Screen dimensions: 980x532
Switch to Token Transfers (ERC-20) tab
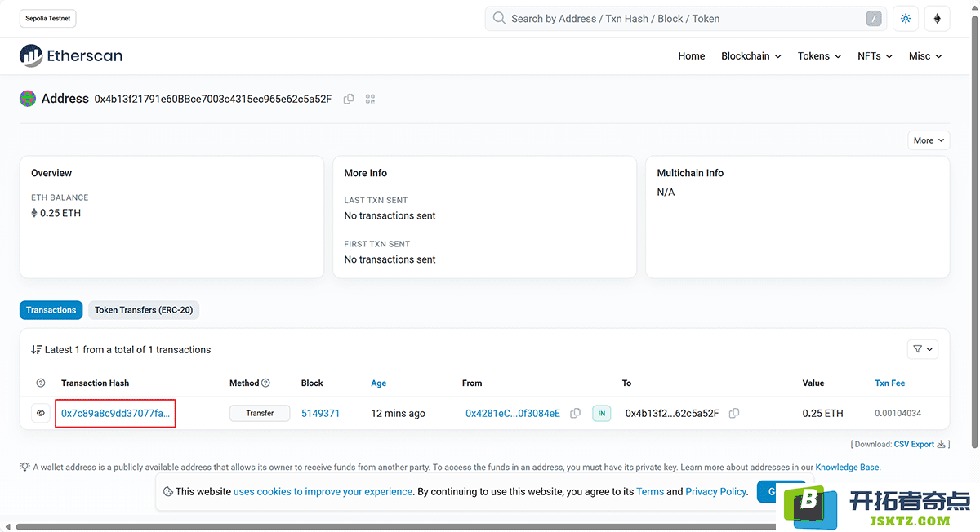[144, 310]
